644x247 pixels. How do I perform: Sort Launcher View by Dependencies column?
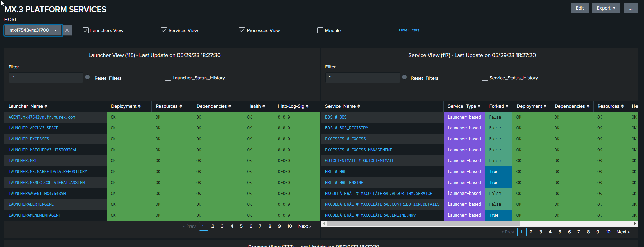[214, 106]
